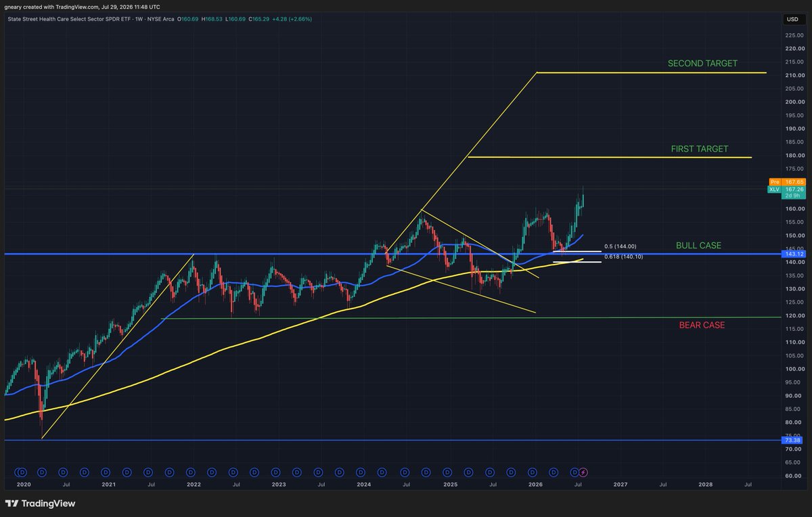This screenshot has width=812, height=517.
Task: Select the FIRST TARGET text label
Action: (700, 149)
